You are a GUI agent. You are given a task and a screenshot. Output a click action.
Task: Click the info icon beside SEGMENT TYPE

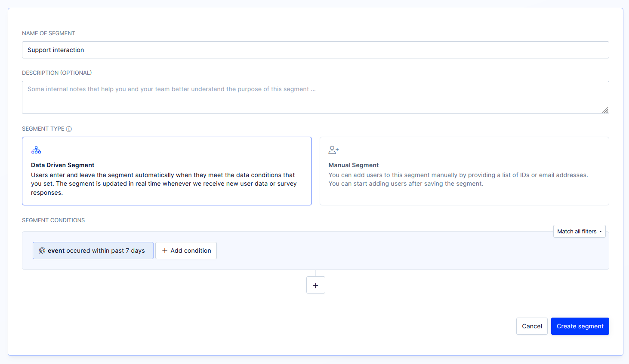[69, 128]
